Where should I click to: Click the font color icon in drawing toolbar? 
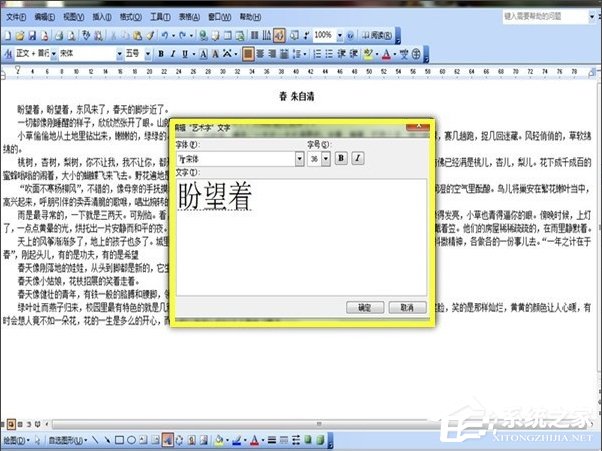[x=256, y=439]
